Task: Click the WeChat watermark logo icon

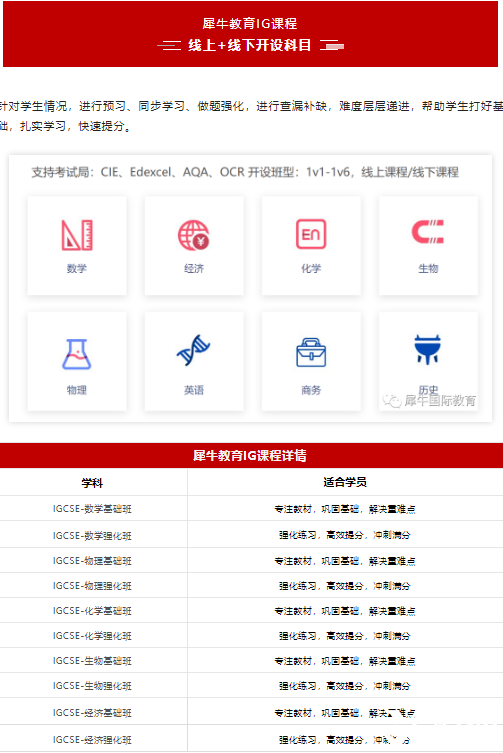Action: click(392, 401)
